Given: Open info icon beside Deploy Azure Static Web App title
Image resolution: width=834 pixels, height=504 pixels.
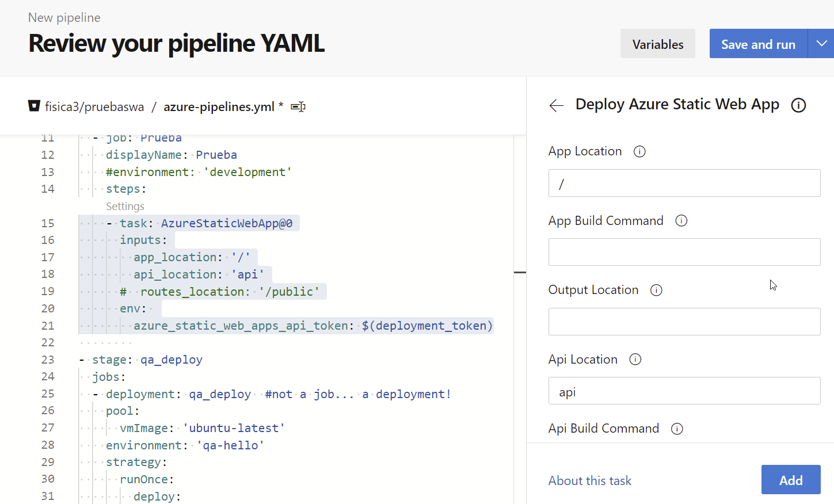Looking at the screenshot, I should coord(798,105).
